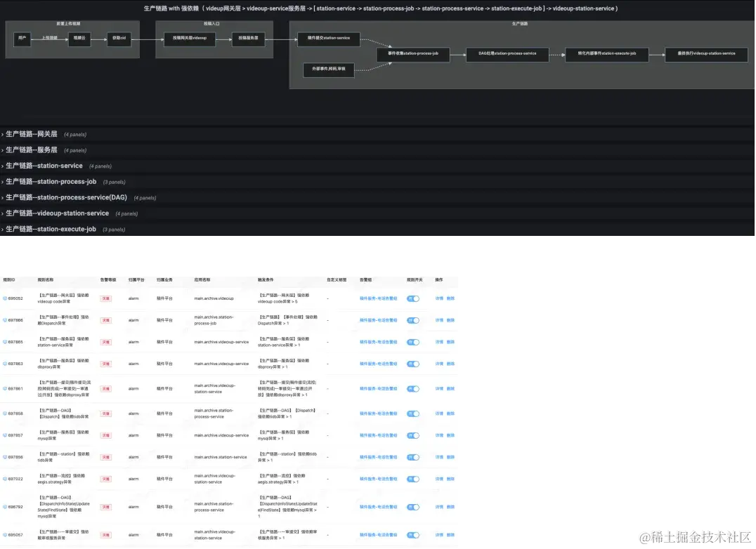Click the icon beside rule ID 695057

tap(5, 534)
